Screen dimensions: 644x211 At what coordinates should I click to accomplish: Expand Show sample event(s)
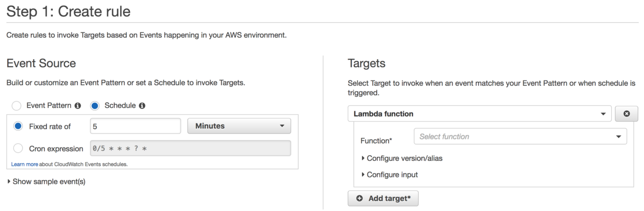pos(48,182)
